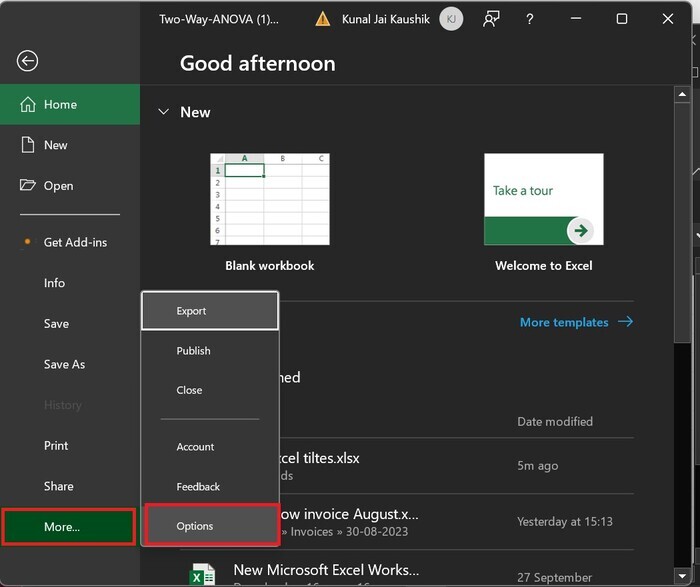This screenshot has height=587, width=700.
Task: Click the back arrow circle icon
Action: tap(27, 61)
